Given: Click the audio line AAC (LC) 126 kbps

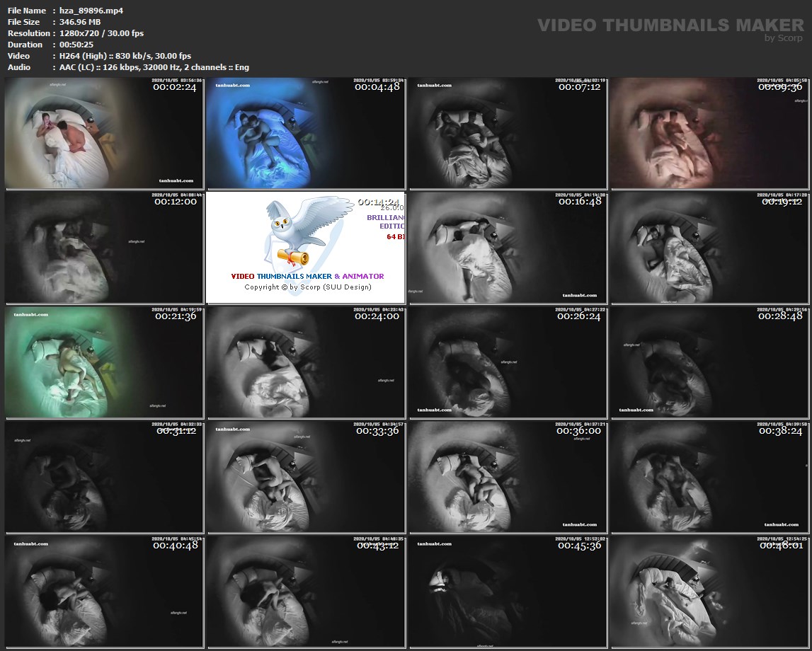Looking at the screenshot, I should pyautogui.click(x=154, y=67).
